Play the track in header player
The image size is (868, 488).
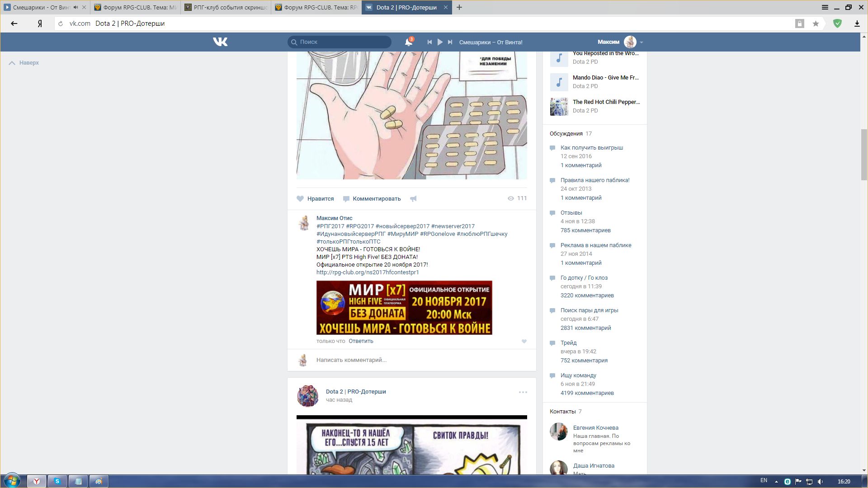point(440,42)
